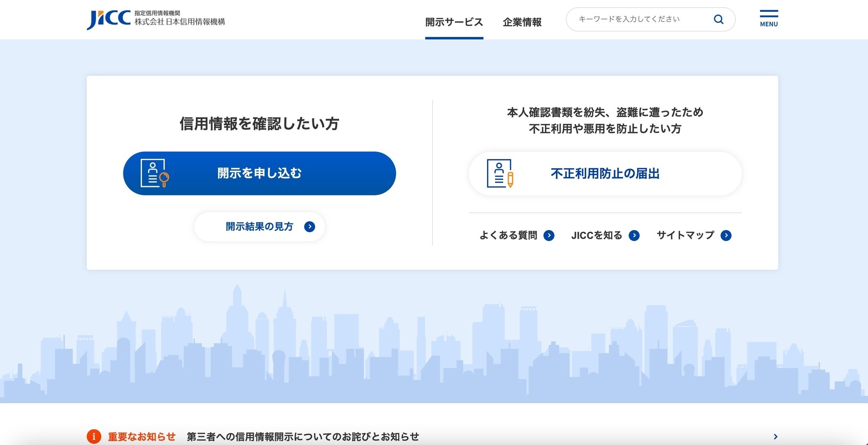This screenshot has width=868, height=445.
Task: Click the arrow icon beside よくある質問
Action: pyautogui.click(x=550, y=235)
